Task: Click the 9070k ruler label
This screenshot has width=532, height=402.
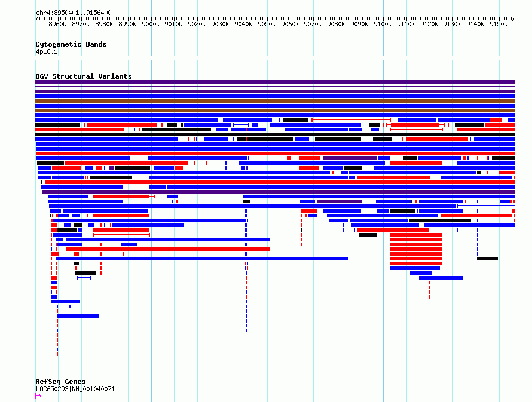Action: pyautogui.click(x=313, y=24)
